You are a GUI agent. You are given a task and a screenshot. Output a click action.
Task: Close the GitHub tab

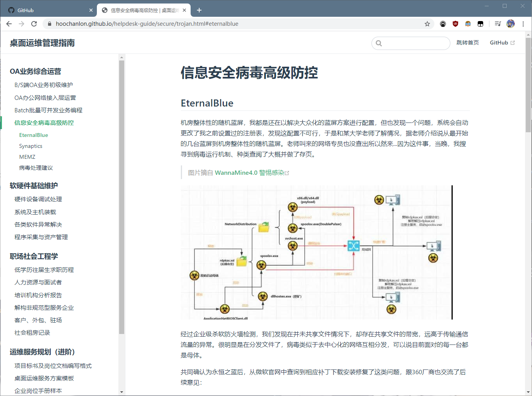91,10
